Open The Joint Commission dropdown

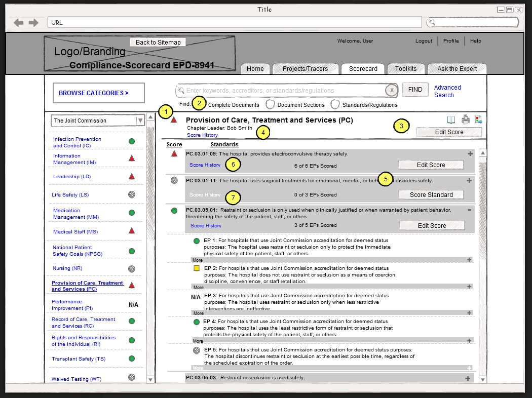click(x=98, y=121)
